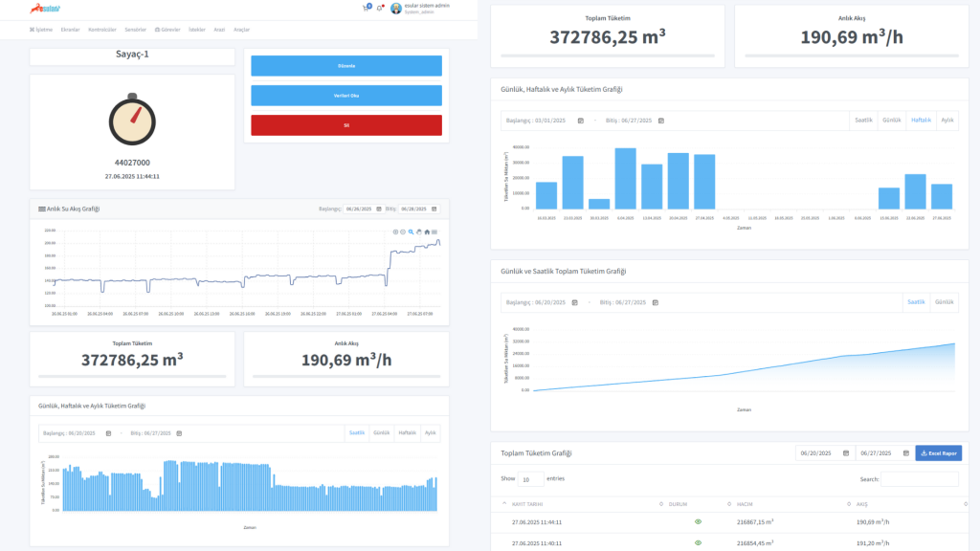The width and height of the screenshot is (980, 551).
Task: Click the red Sil button
Action: click(x=345, y=125)
